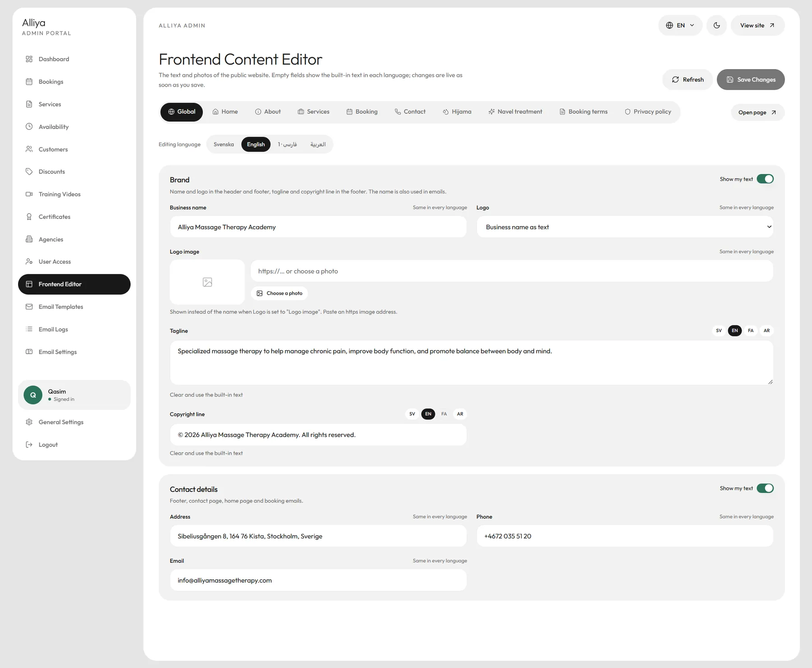The image size is (812, 668).
Task: Click the Phone input field
Action: (625, 536)
